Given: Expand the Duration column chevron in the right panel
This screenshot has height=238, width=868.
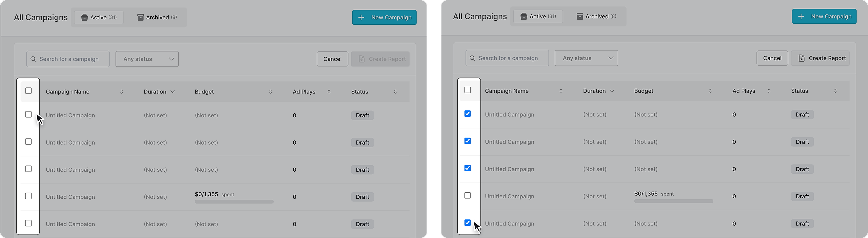Looking at the screenshot, I should click(612, 91).
